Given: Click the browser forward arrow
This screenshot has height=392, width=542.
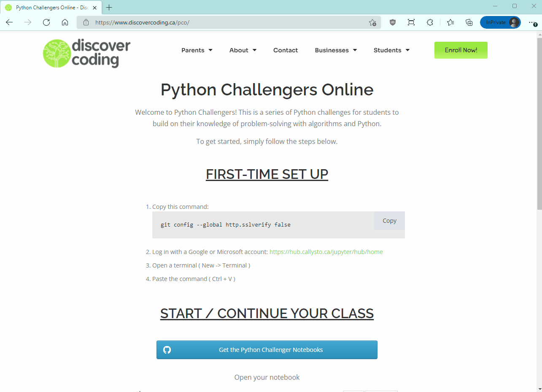Looking at the screenshot, I should [x=28, y=22].
